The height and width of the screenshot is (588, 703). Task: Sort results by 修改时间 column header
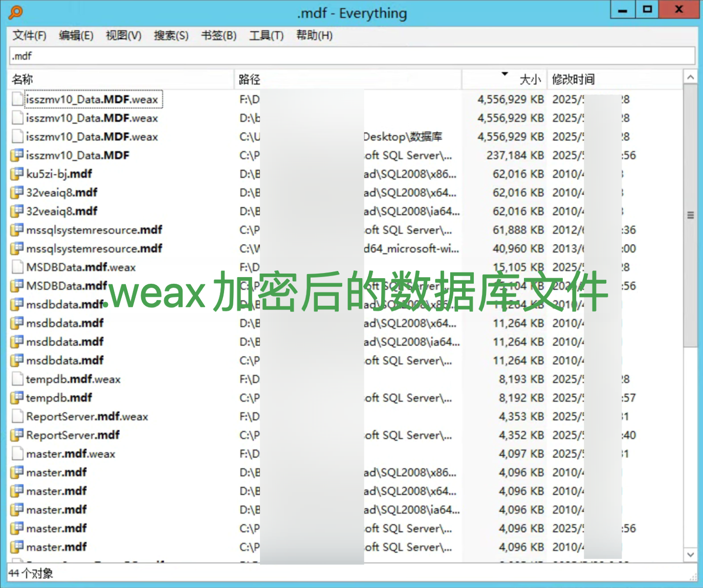coord(615,79)
